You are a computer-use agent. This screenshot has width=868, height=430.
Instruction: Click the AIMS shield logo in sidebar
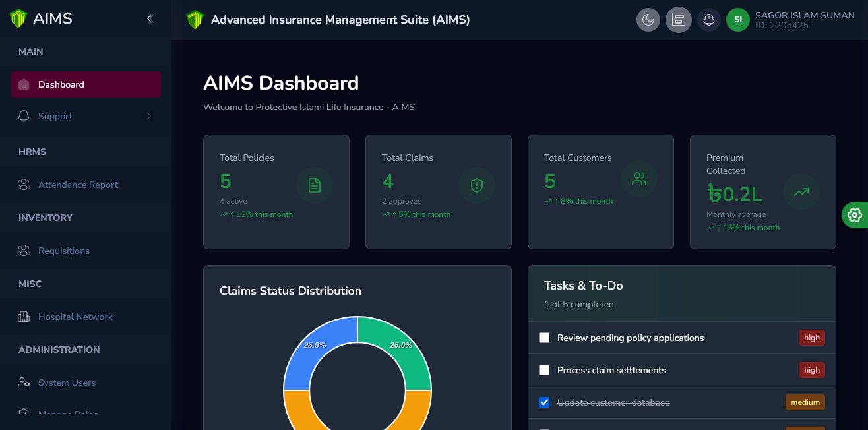(18, 18)
